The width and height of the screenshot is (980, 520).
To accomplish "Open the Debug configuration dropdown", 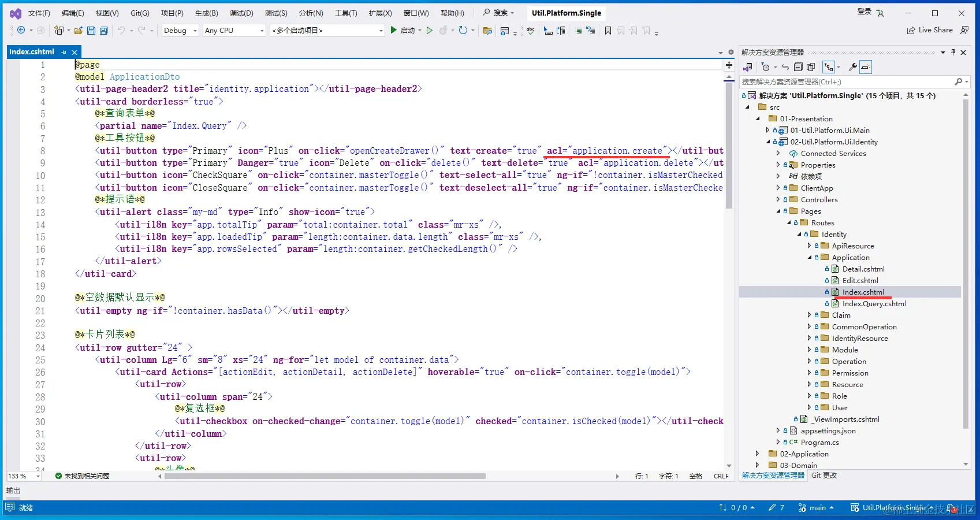I will coord(180,31).
